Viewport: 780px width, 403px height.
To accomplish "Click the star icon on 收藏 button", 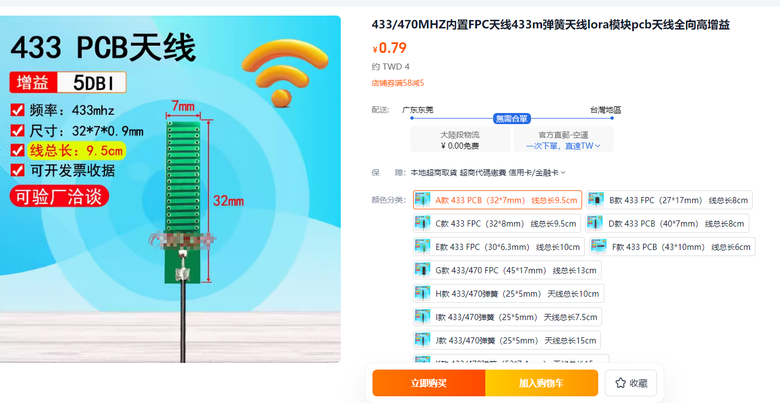I will click(x=620, y=383).
